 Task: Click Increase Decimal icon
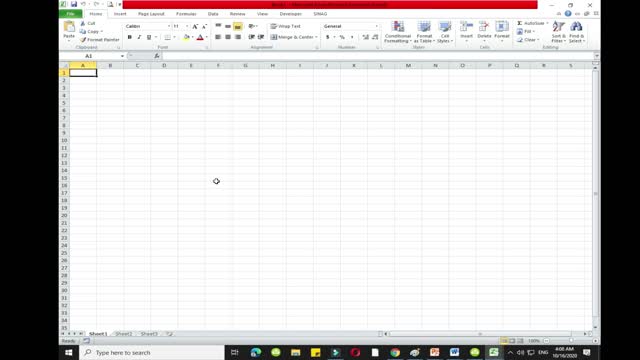point(365,37)
